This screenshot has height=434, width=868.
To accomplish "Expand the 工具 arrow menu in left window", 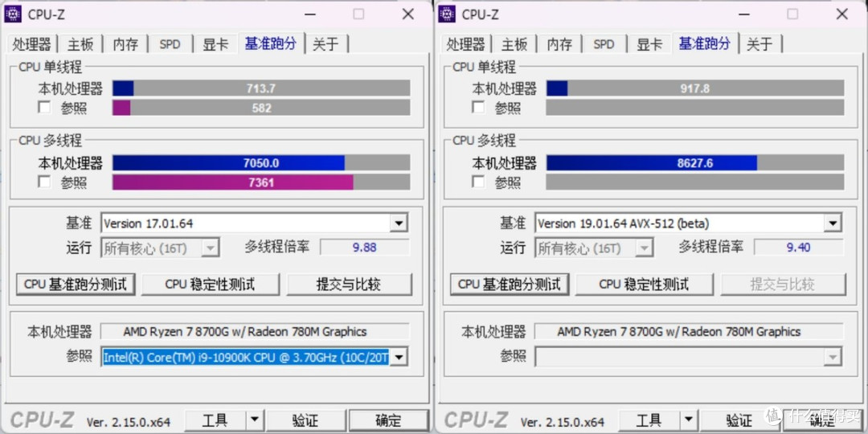I will click(254, 420).
